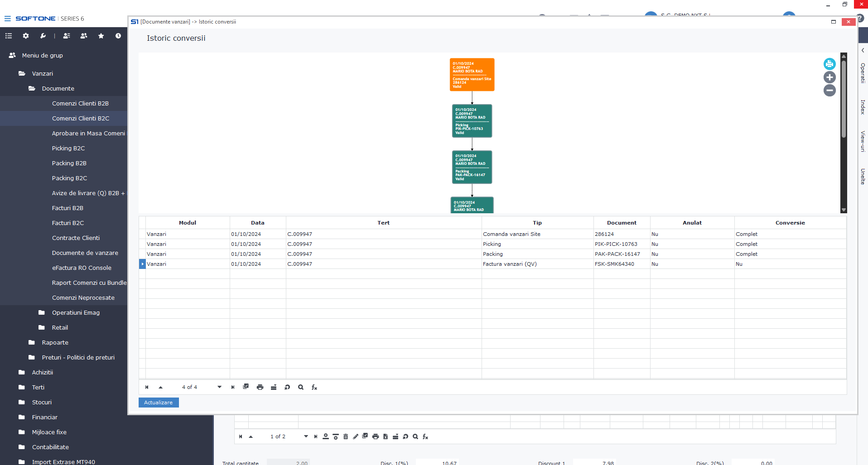The image size is (868, 465).
Task: Toggle the hamburger menu next to the Softone logo
Action: [7, 19]
